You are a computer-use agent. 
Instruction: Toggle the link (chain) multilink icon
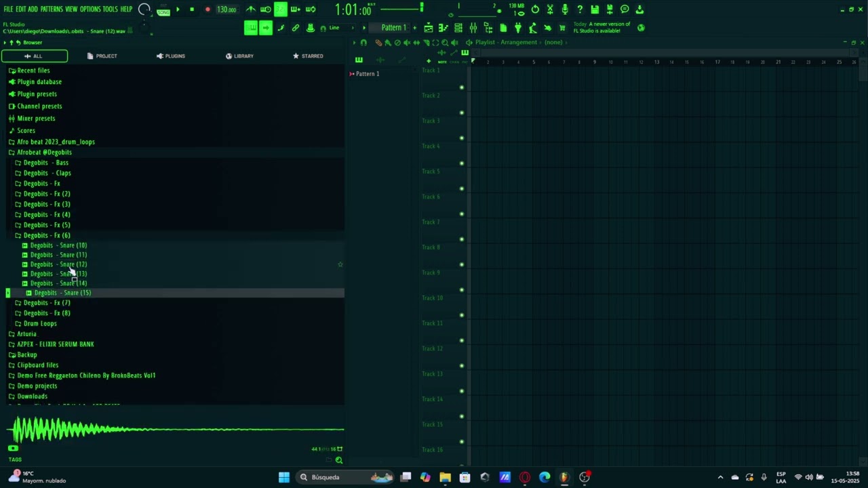click(x=296, y=28)
